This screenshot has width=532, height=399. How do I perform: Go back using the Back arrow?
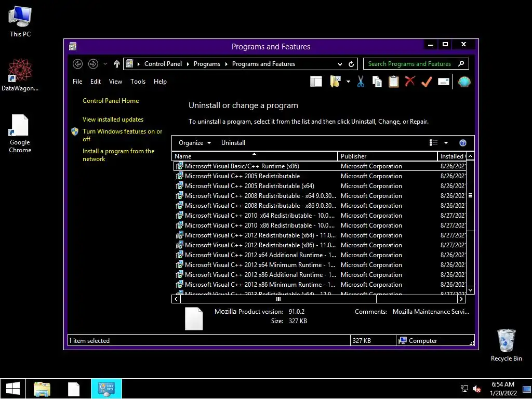[x=78, y=64]
